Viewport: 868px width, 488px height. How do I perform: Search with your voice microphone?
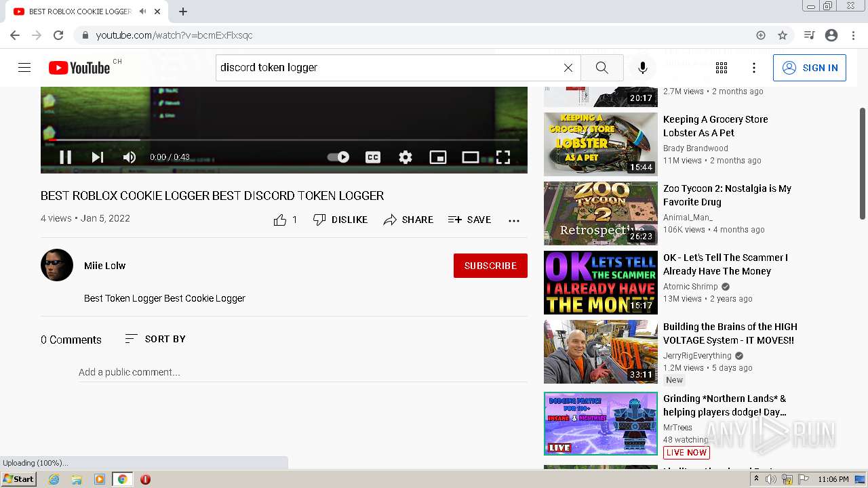click(643, 68)
